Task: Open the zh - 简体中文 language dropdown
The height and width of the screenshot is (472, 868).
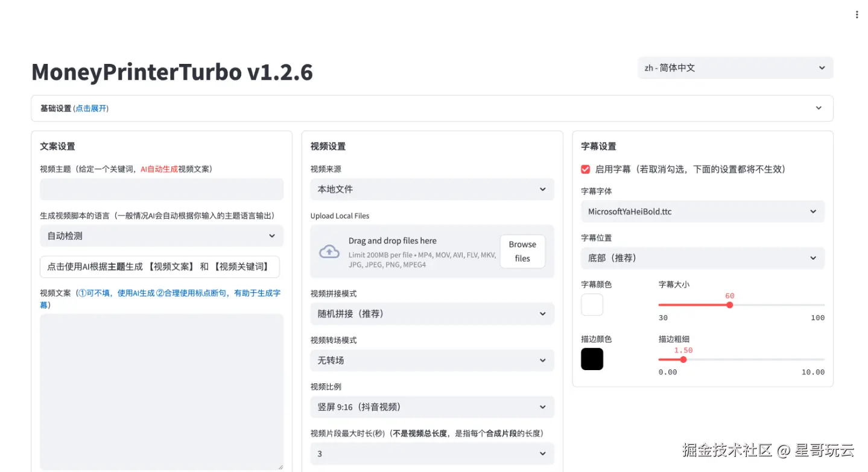Action: pos(735,68)
